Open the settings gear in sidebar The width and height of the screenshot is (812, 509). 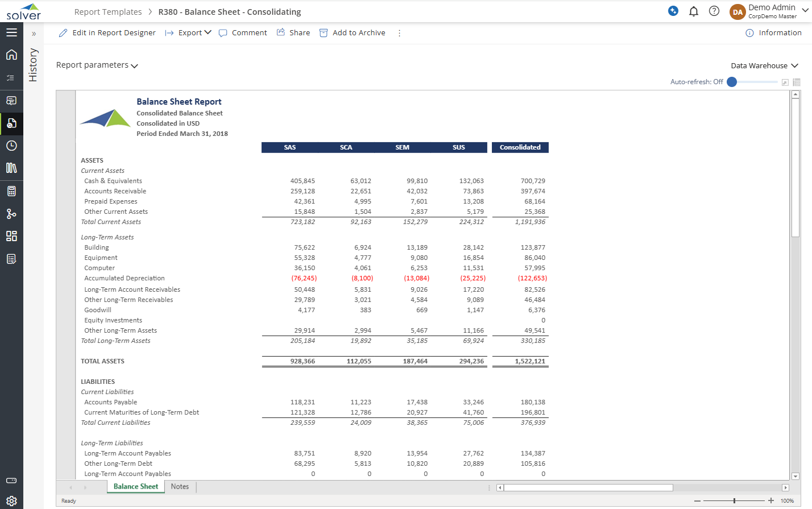click(11, 501)
